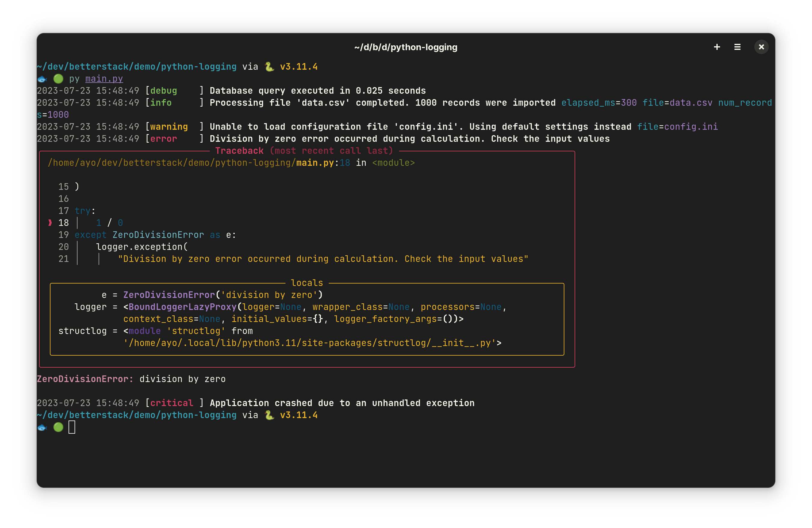The height and width of the screenshot is (528, 812).
Task: Click the 'critical' log level label
Action: point(172,403)
